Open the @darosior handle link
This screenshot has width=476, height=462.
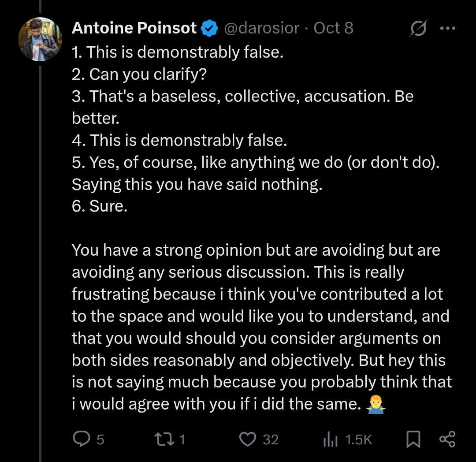pyautogui.click(x=262, y=28)
